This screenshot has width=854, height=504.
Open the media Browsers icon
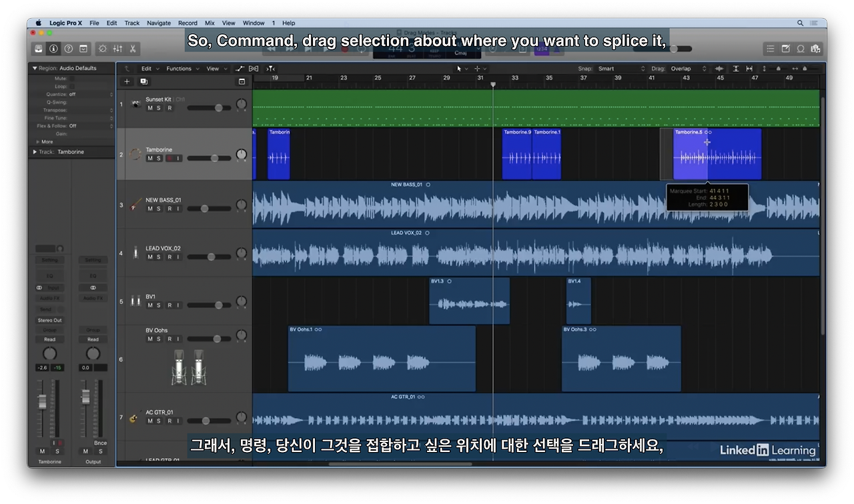[815, 49]
